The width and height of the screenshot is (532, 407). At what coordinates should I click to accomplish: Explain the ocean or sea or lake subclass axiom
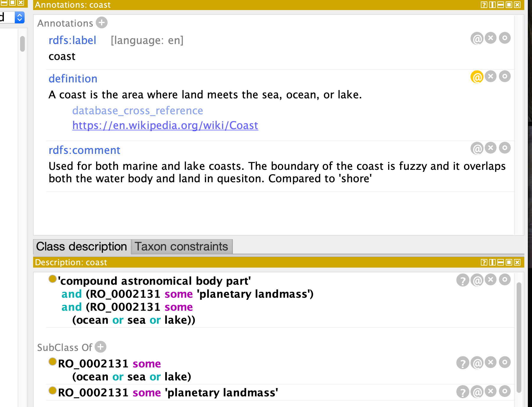[463, 363]
